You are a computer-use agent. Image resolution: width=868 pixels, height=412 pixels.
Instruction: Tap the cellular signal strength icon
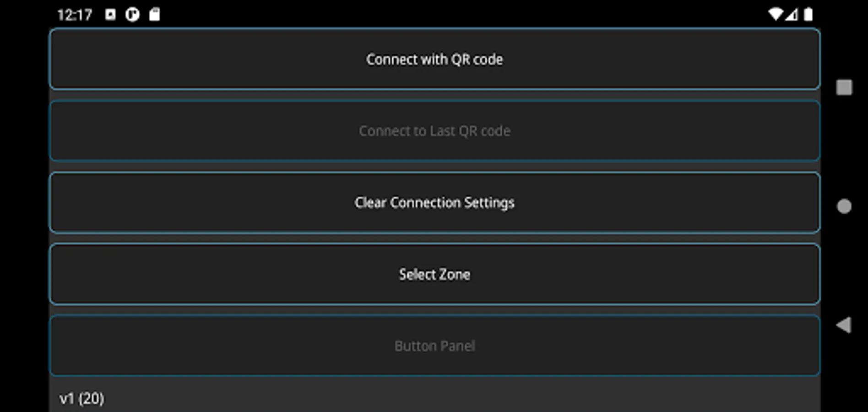point(792,15)
